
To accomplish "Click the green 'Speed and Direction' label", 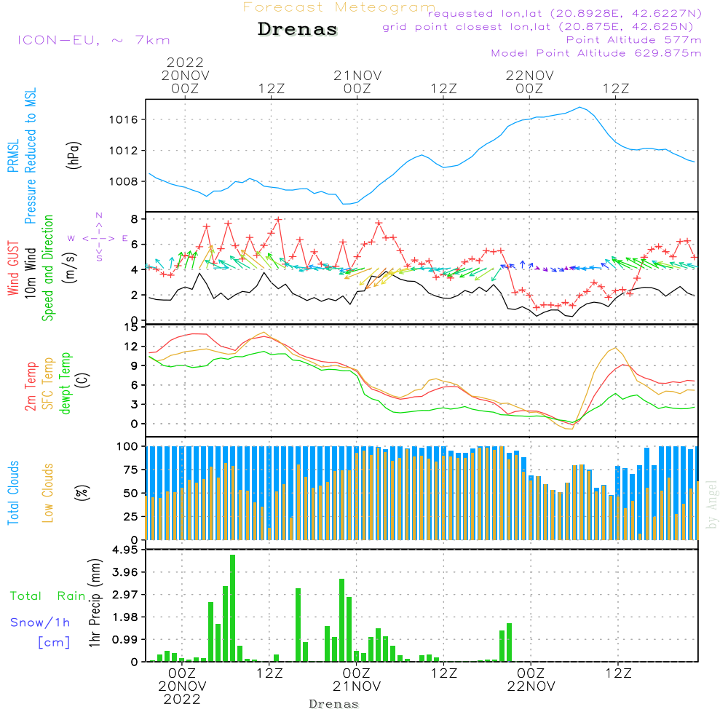I will point(47,268).
